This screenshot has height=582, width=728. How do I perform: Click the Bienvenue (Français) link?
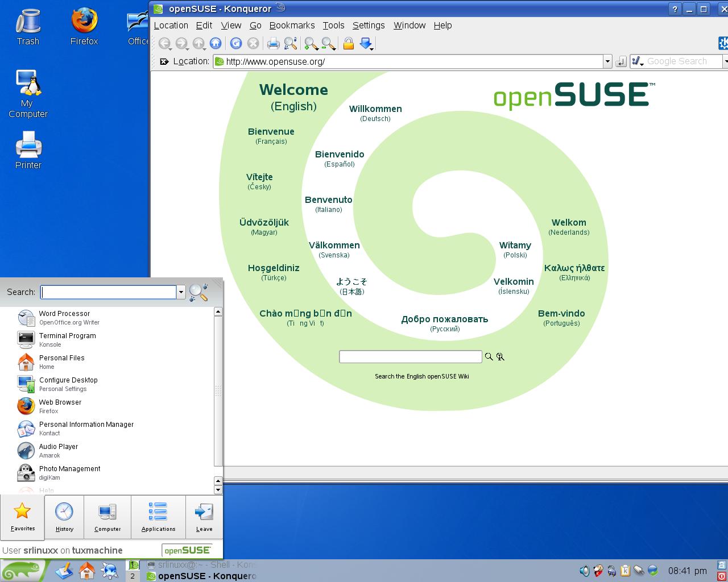point(271,135)
